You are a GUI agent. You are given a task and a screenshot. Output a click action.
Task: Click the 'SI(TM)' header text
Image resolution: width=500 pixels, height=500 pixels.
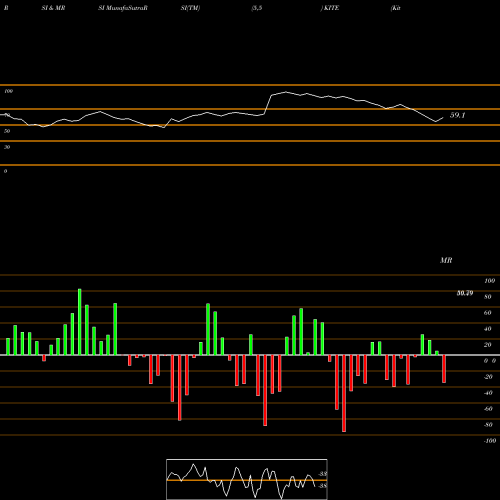point(190,8)
